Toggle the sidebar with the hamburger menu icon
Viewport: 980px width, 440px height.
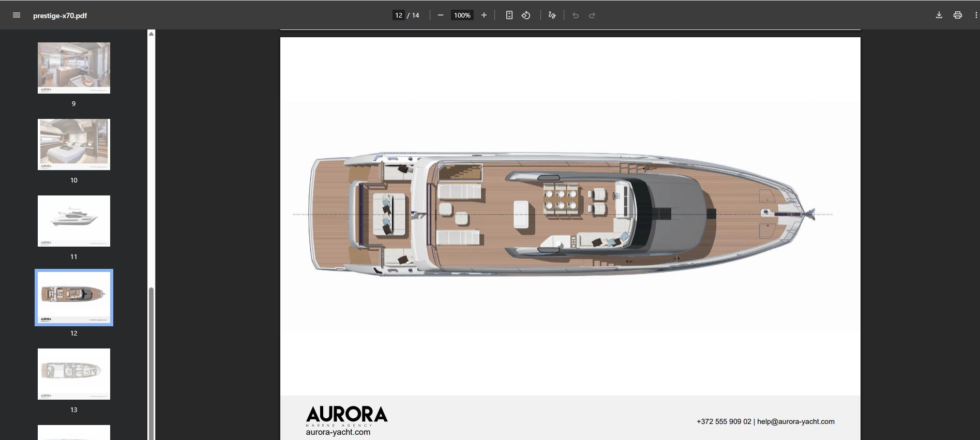(x=17, y=16)
